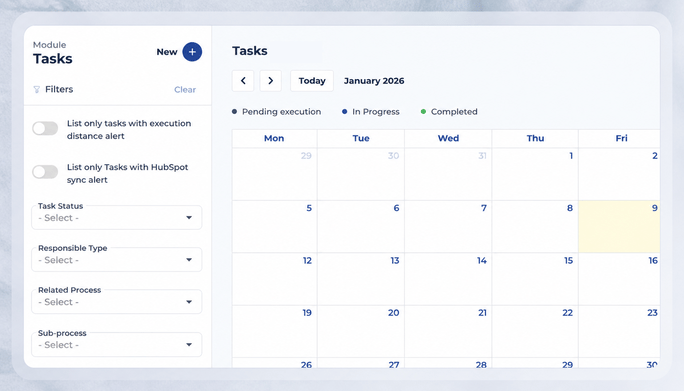Select calendar day 19

pos(274,331)
